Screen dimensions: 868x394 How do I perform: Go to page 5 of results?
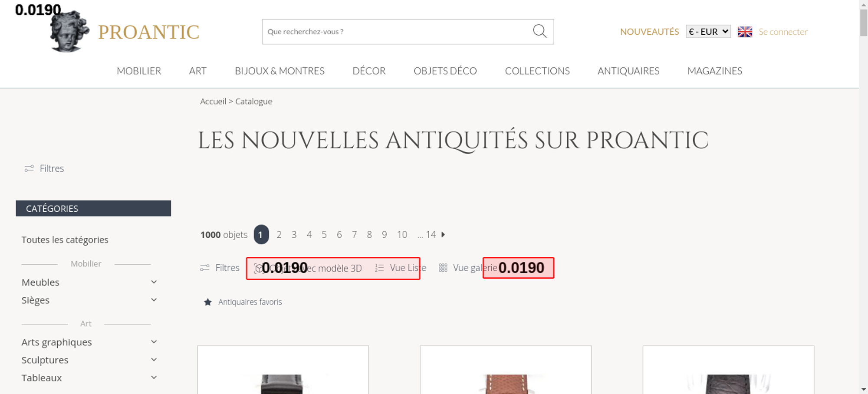click(x=324, y=235)
